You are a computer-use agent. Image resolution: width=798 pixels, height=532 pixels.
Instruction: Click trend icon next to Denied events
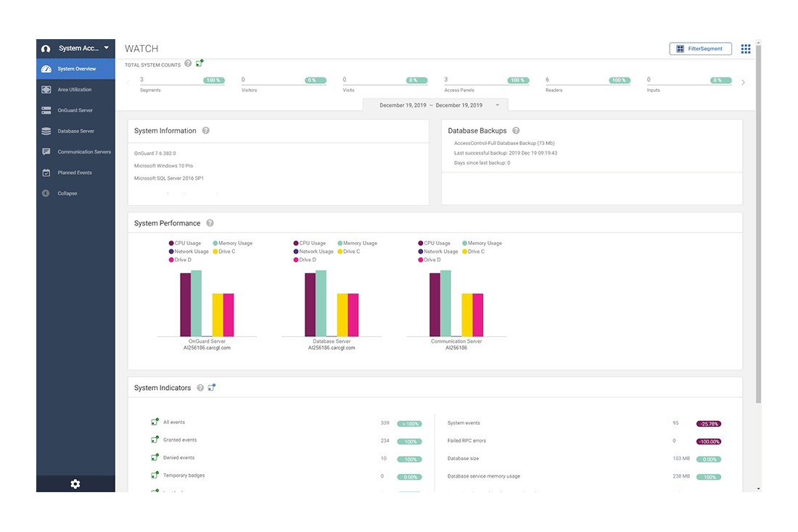click(x=155, y=457)
